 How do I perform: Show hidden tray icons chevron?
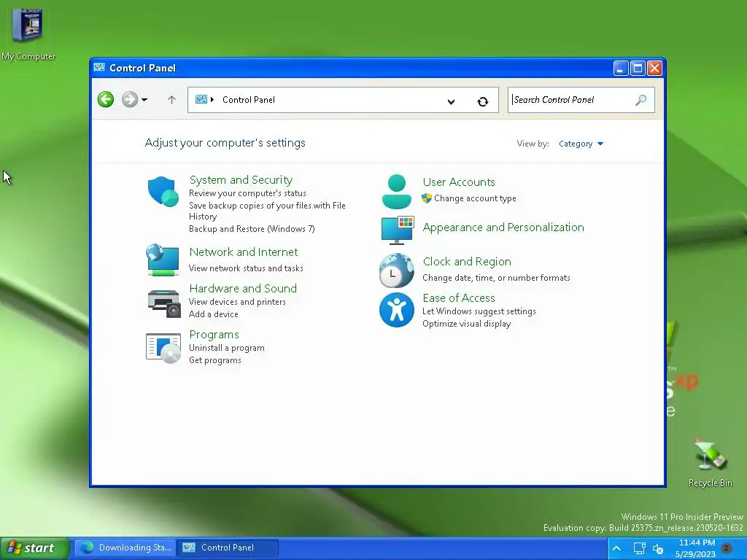tap(616, 548)
